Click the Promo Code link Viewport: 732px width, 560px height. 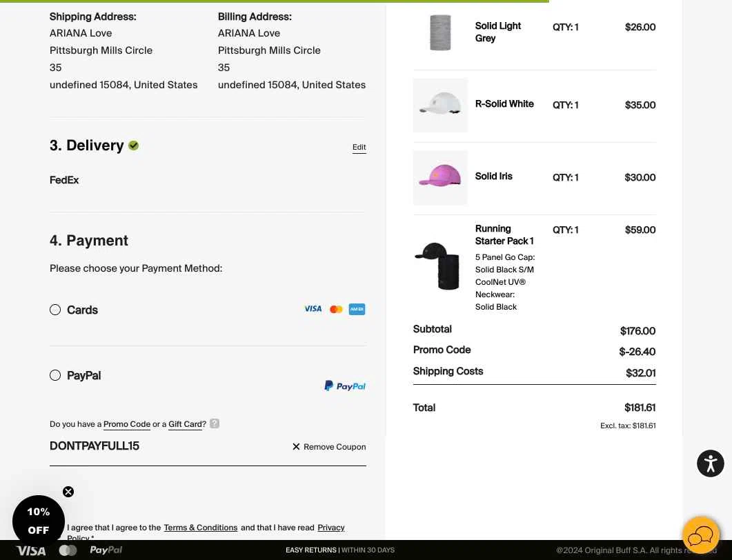click(127, 424)
